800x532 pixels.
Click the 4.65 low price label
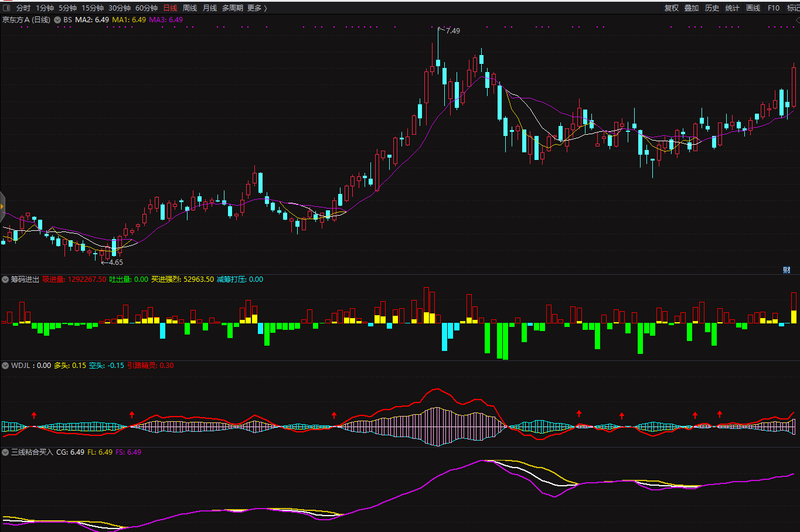tap(115, 262)
